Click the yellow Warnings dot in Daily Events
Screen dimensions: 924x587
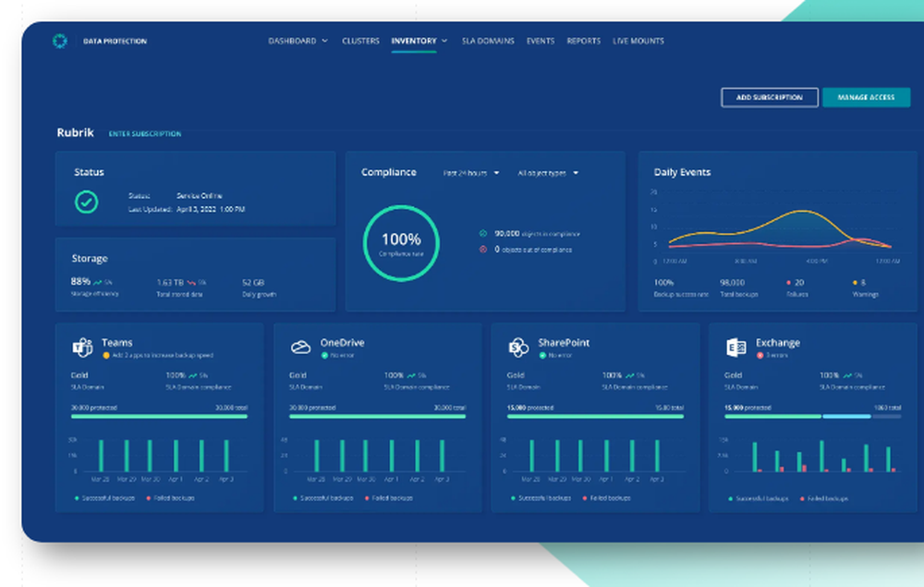pyautogui.click(x=855, y=283)
